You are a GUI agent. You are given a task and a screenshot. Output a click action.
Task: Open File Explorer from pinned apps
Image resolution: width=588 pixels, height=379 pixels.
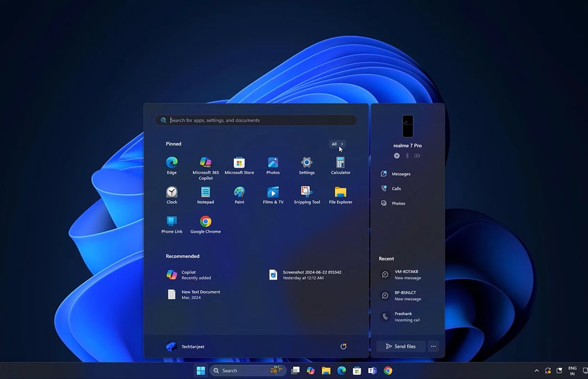tap(341, 195)
